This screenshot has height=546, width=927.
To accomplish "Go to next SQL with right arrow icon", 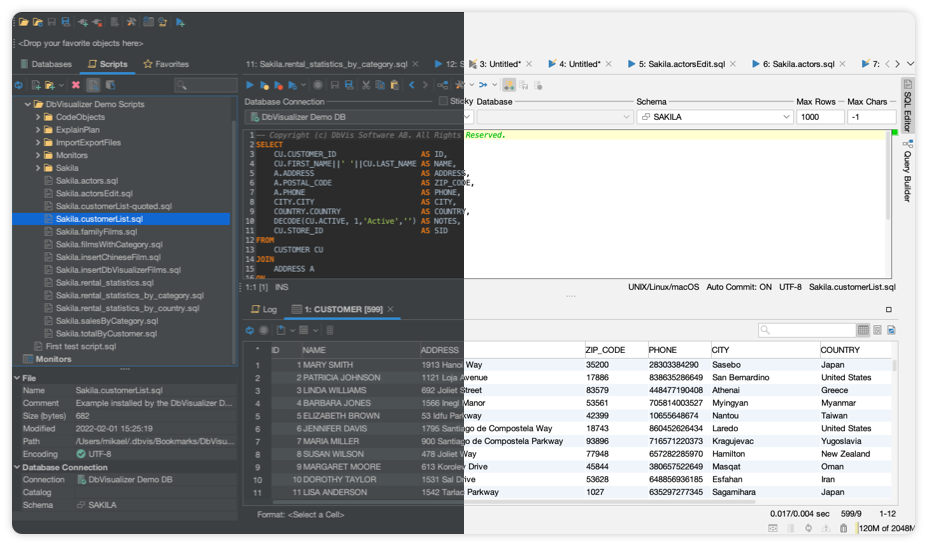I will [425, 85].
